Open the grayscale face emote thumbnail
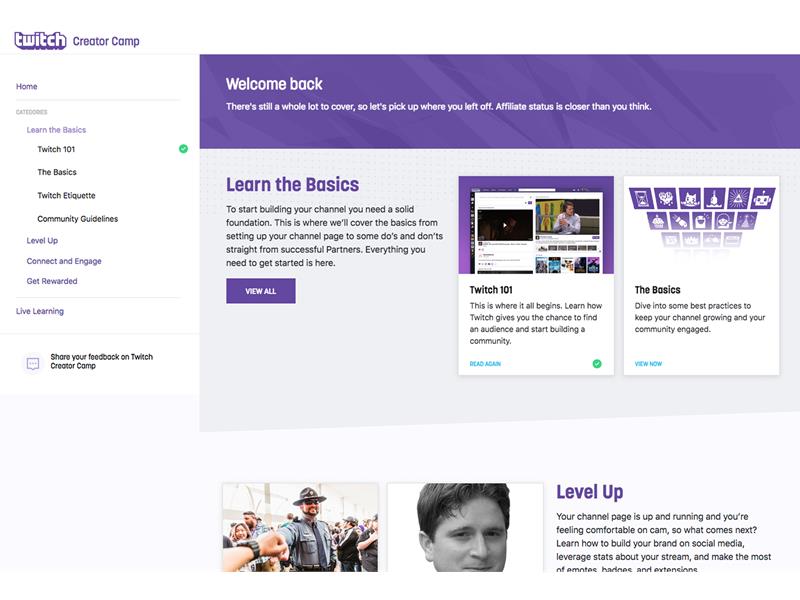The height and width of the screenshot is (600, 800). tap(465, 527)
